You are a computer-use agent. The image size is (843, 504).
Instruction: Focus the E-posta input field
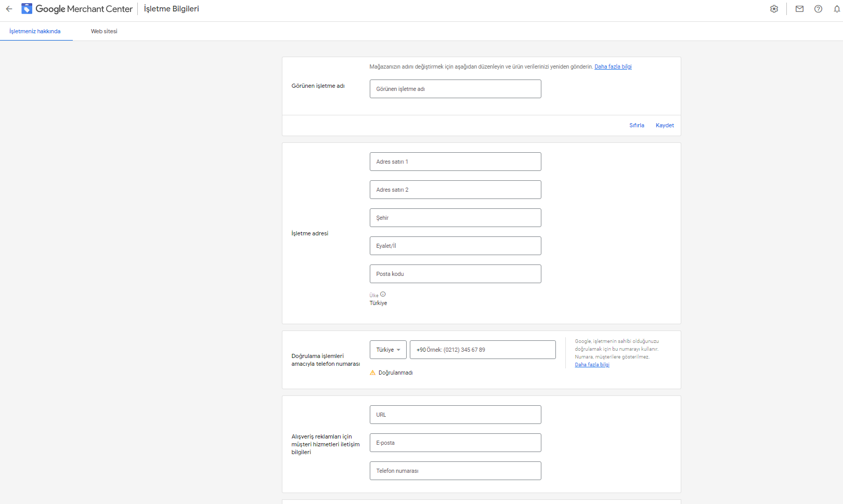coord(455,443)
